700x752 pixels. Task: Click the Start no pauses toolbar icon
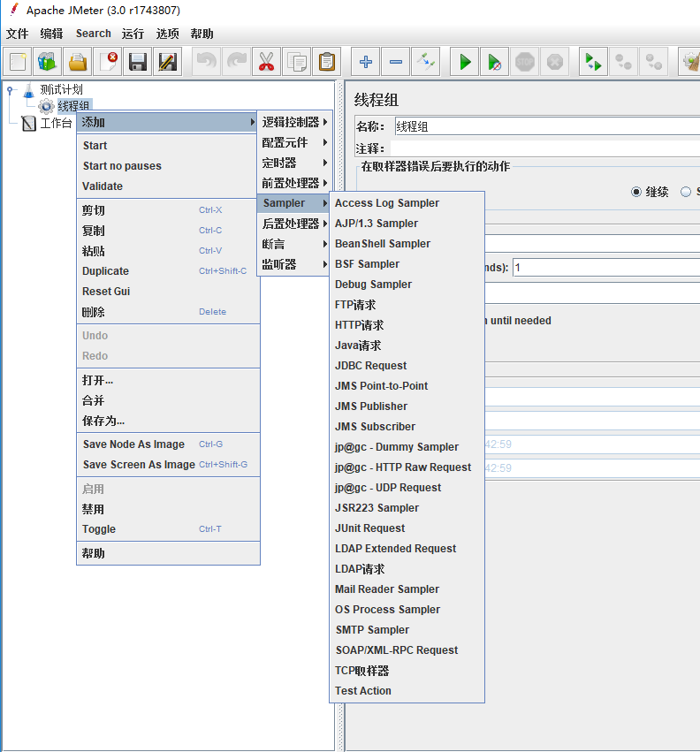(495, 62)
